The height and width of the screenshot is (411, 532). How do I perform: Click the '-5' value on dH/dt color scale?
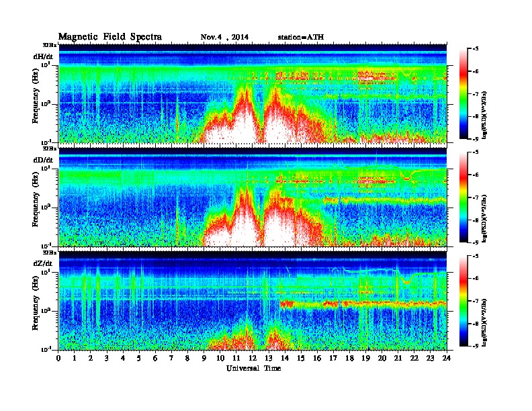[x=475, y=49]
